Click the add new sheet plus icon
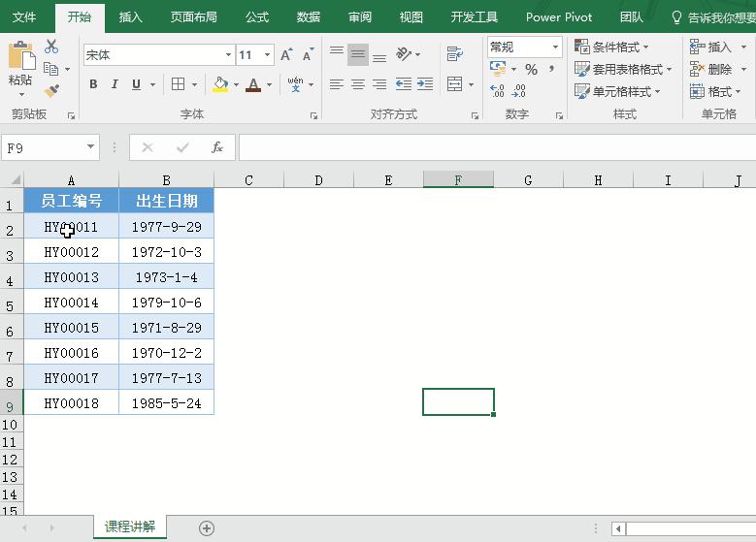Screen dimensions: 756x542 coord(207,528)
